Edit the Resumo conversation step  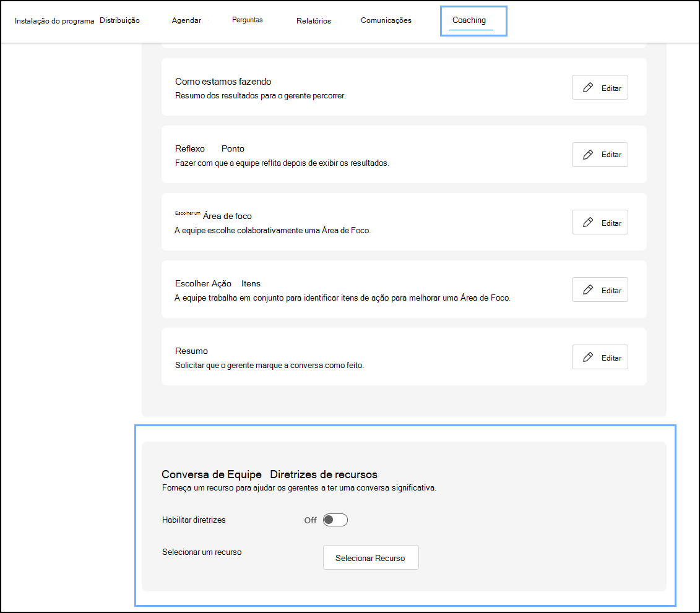[599, 356]
